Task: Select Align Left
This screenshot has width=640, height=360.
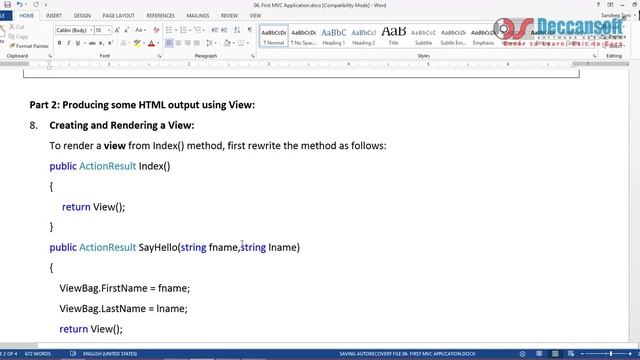Action: 169,43
